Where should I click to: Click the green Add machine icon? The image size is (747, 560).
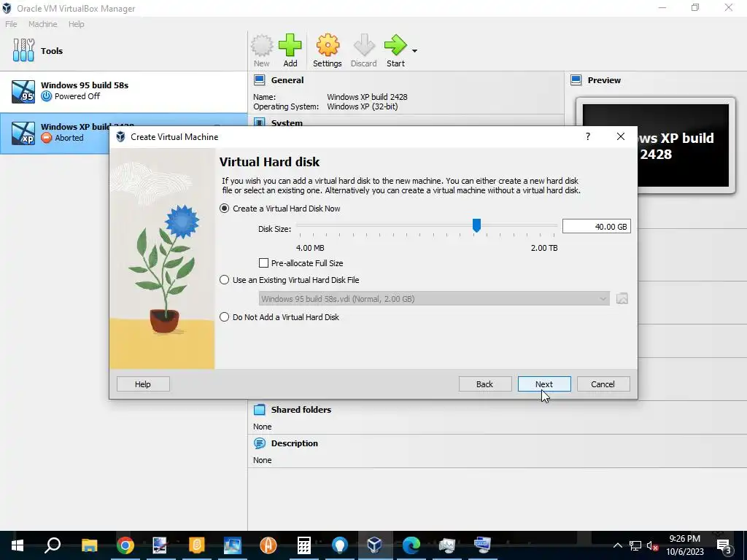pos(290,50)
